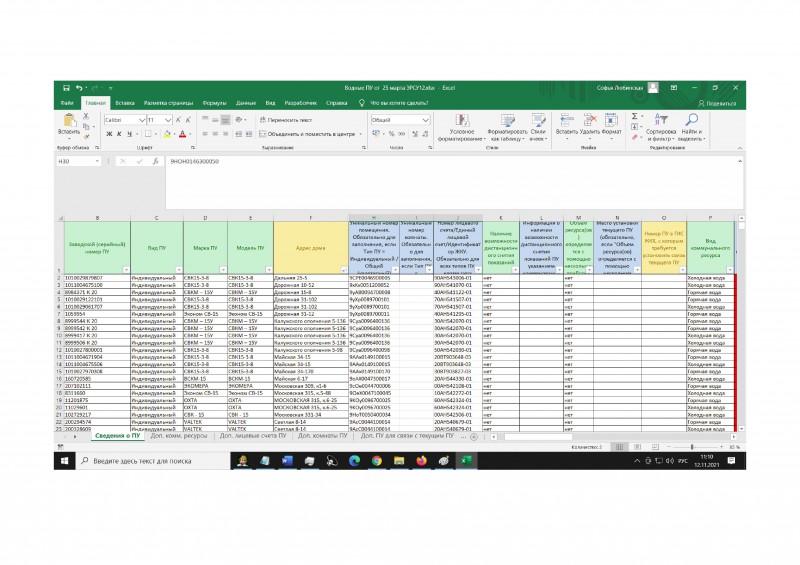
Task: Switch to Page Layout view in status bar
Action: [x=637, y=447]
